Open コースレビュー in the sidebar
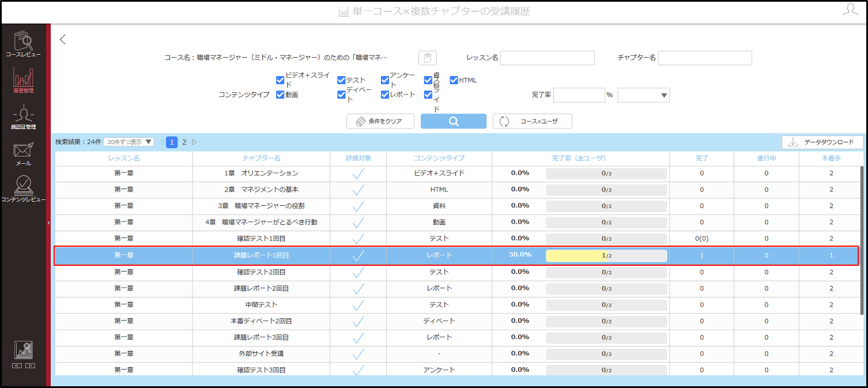Screen dimensions: 868x388 [24, 44]
